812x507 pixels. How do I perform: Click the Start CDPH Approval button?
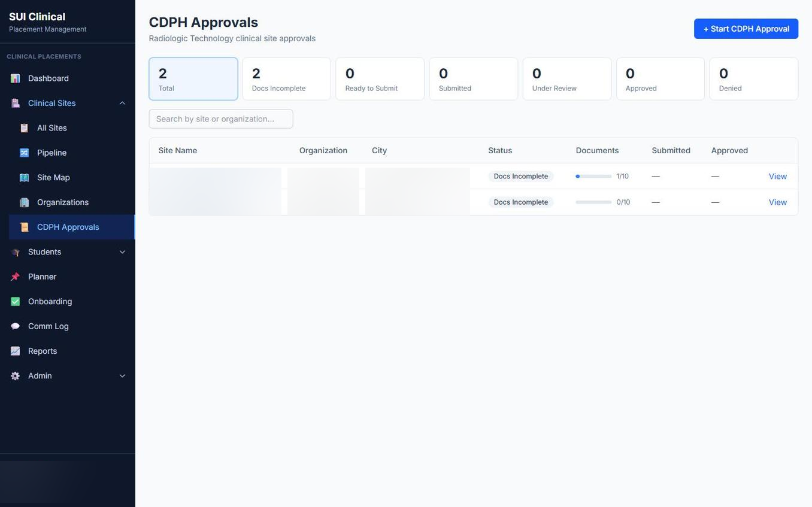746,28
